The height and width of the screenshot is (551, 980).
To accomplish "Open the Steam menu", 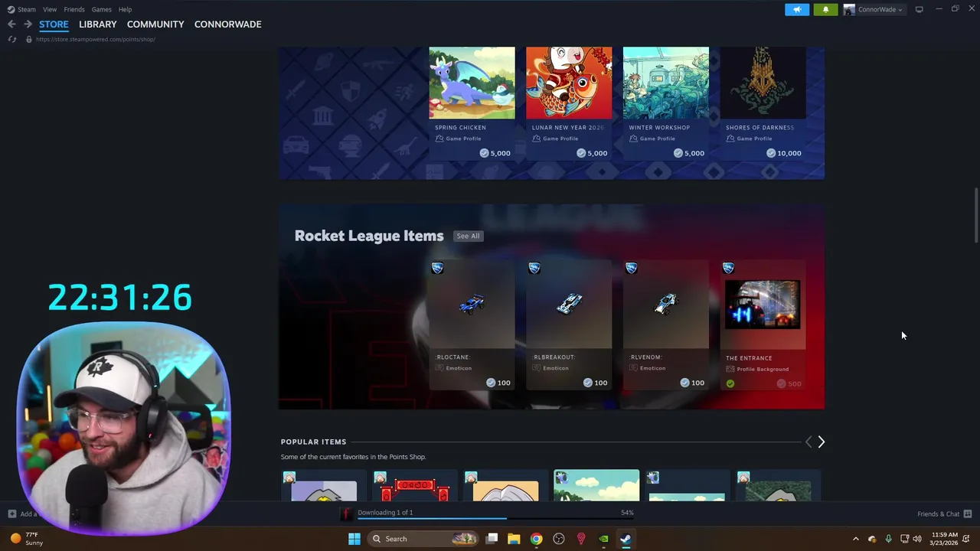I will click(26, 9).
